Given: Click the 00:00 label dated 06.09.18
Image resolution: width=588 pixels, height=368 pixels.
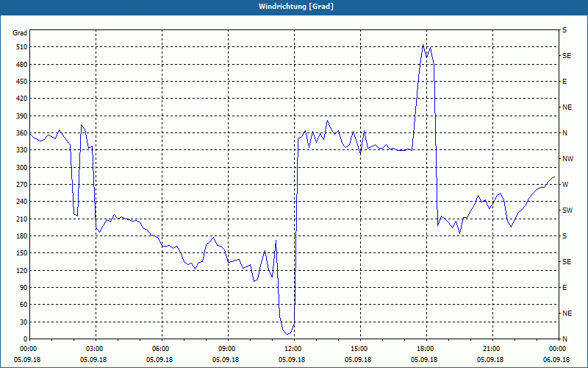Looking at the screenshot, I should pyautogui.click(x=557, y=349).
